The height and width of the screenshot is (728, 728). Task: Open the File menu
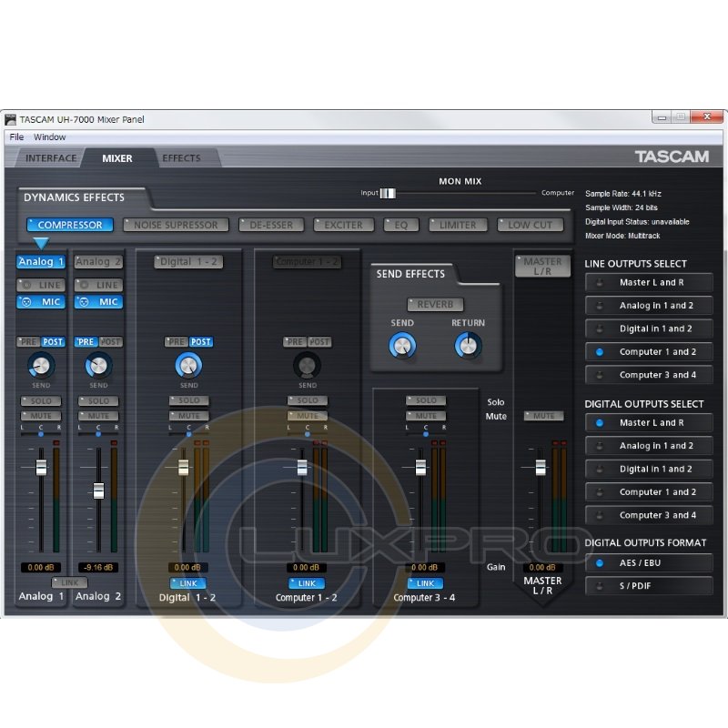pos(16,137)
